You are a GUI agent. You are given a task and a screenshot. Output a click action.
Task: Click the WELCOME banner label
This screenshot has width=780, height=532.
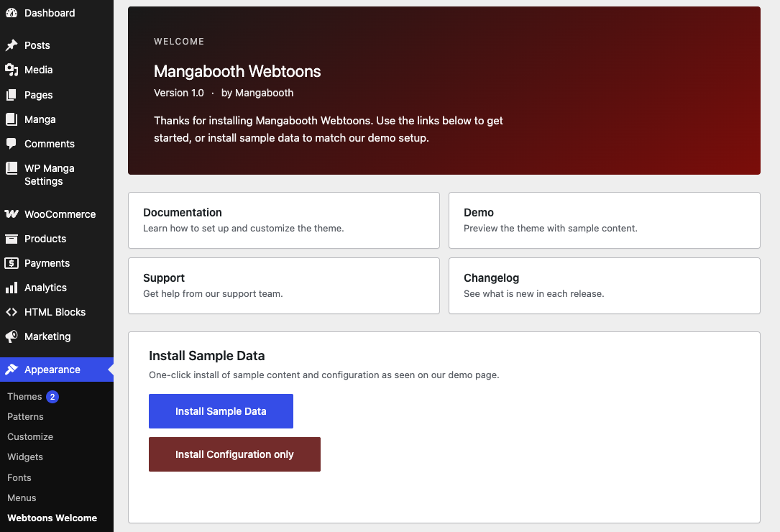[179, 42]
